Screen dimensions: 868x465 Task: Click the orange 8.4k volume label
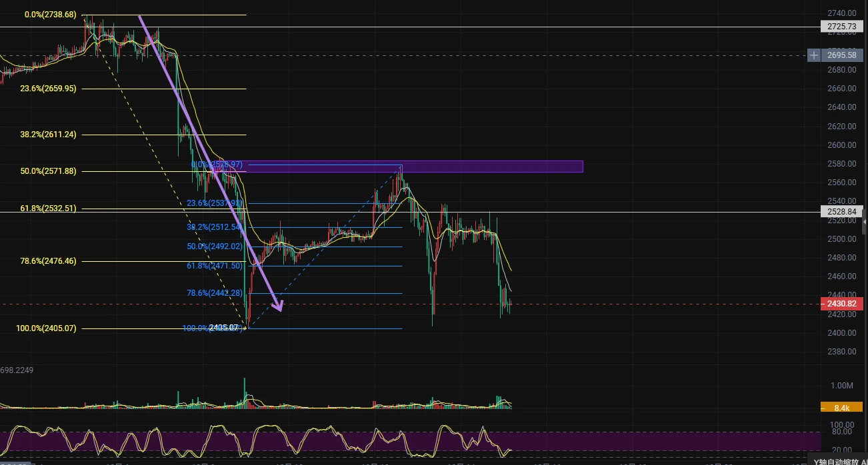point(841,408)
